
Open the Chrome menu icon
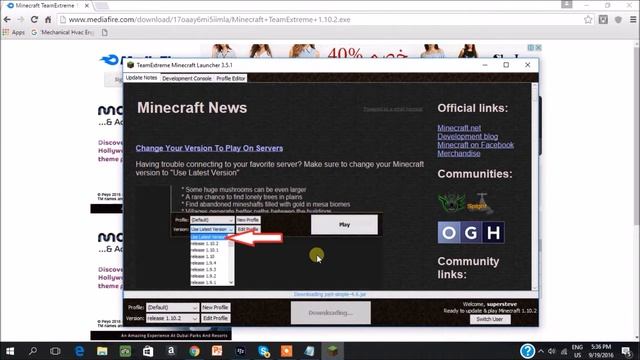tap(633, 20)
